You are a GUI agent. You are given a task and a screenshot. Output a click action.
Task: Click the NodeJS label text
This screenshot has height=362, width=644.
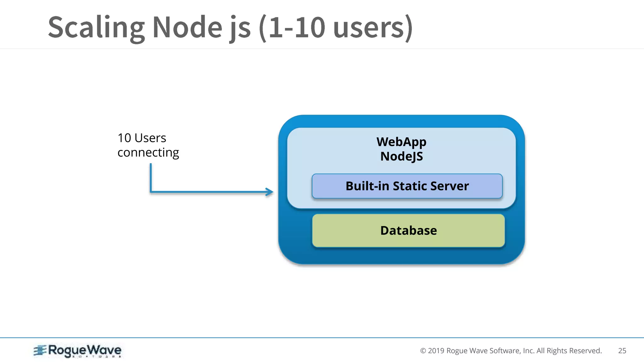(x=401, y=156)
